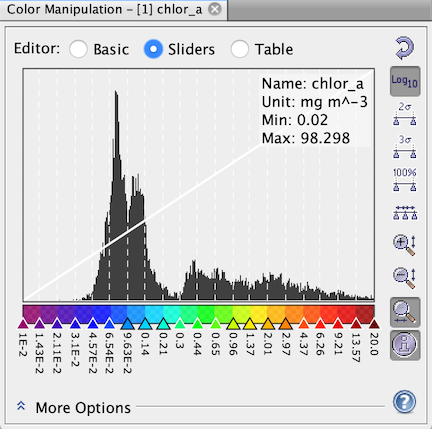Select the Color Manipulation chlor_a tab

click(104, 9)
